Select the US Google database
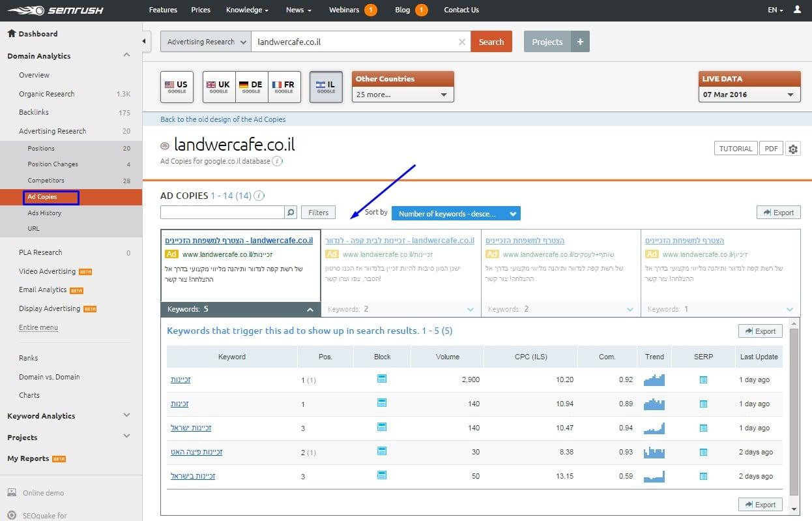Image resolution: width=812 pixels, height=521 pixels. tap(177, 87)
